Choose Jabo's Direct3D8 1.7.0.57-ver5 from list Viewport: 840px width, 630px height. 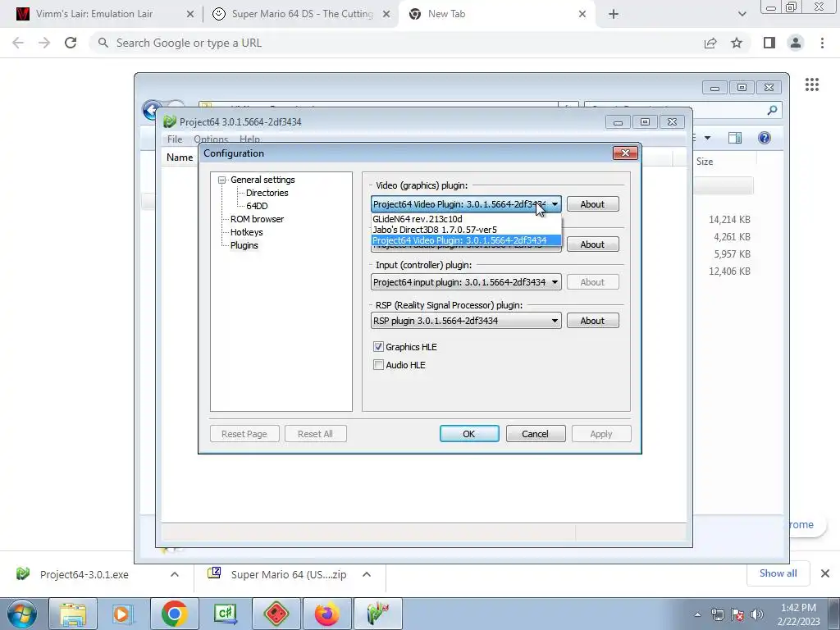pos(466,230)
